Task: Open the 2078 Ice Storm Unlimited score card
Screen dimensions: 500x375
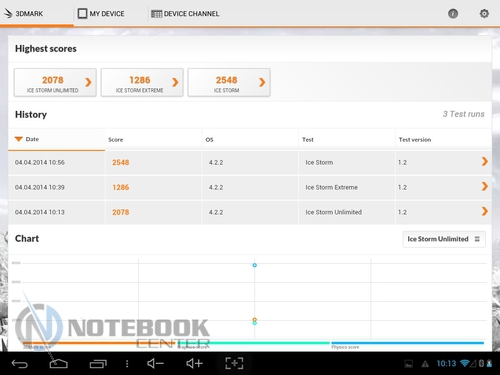Action: [55, 83]
